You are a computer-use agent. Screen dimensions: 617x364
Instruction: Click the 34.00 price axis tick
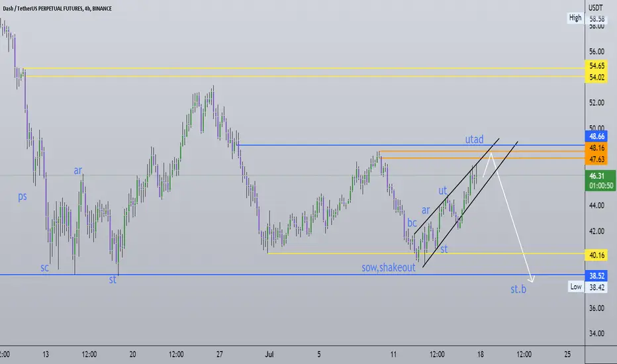pyautogui.click(x=596, y=334)
